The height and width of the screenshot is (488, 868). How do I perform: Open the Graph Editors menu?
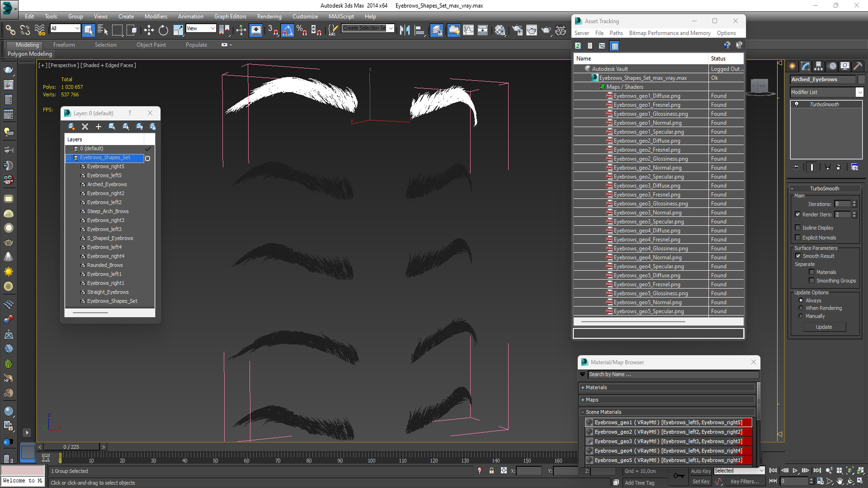click(230, 16)
